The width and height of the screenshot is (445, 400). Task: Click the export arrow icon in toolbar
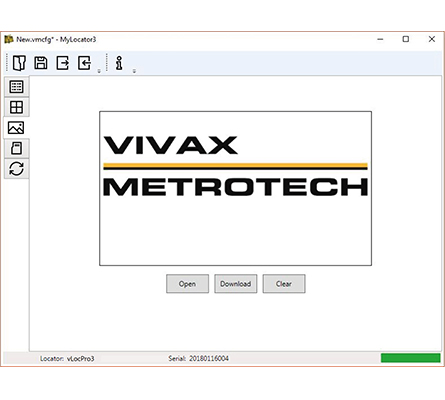[x=63, y=63]
